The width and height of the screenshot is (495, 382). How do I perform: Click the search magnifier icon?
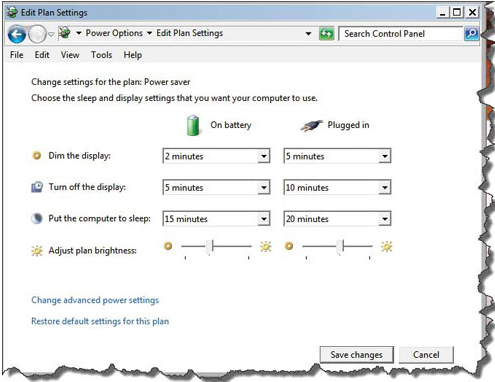471,34
